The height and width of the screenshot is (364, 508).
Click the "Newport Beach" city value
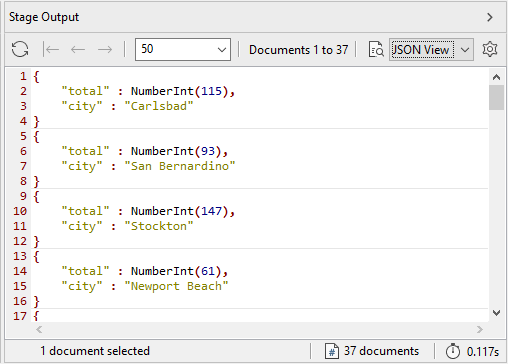[x=176, y=286]
